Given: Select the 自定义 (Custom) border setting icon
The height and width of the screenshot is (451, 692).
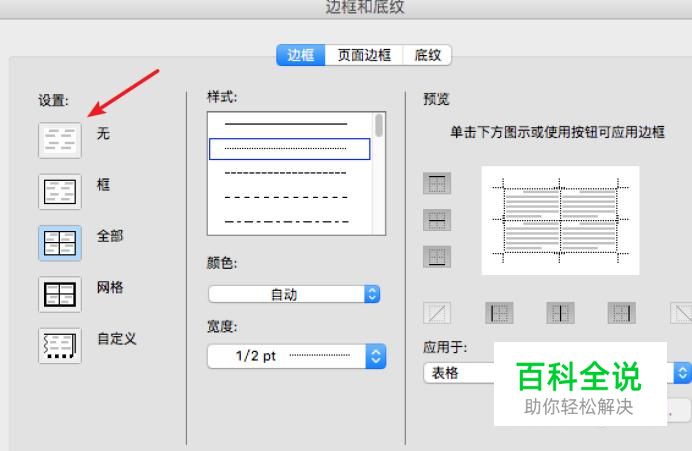Looking at the screenshot, I should tap(60, 346).
